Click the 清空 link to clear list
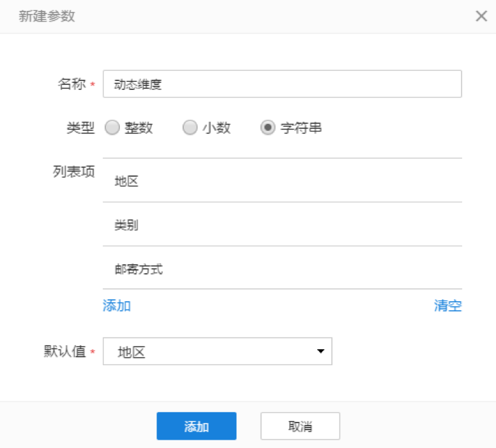The width and height of the screenshot is (496, 448). coord(448,306)
